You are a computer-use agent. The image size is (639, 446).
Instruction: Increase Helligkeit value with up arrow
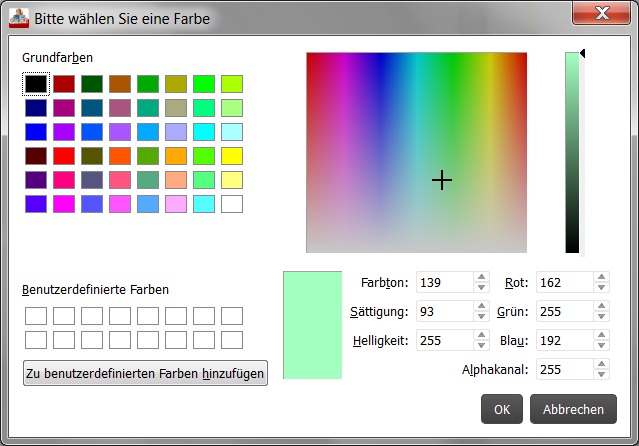point(481,336)
